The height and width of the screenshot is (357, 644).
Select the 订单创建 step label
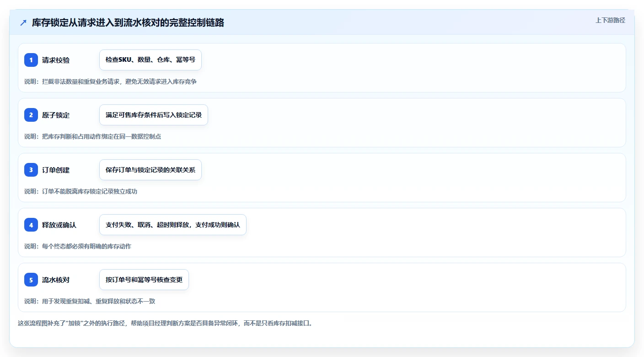[56, 170]
